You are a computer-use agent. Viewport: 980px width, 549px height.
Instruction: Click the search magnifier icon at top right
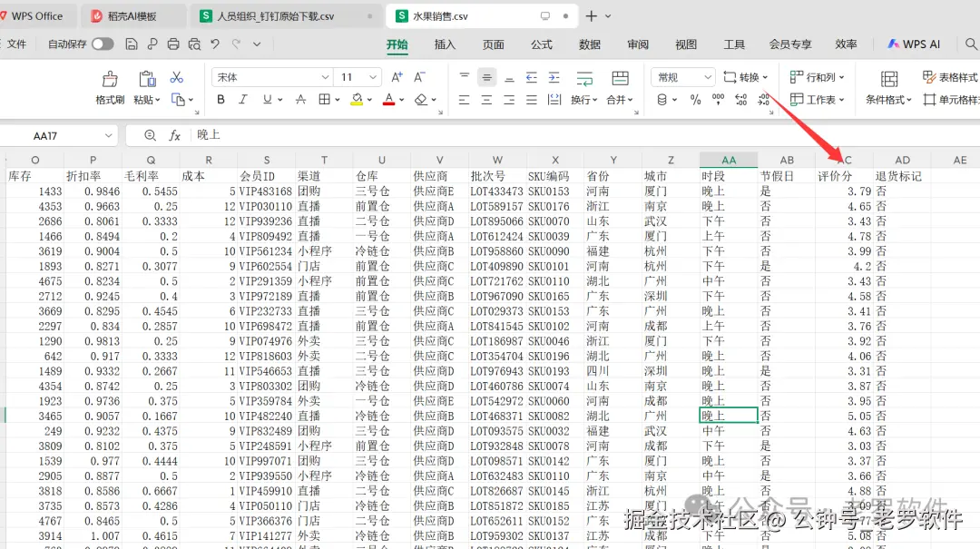(971, 44)
